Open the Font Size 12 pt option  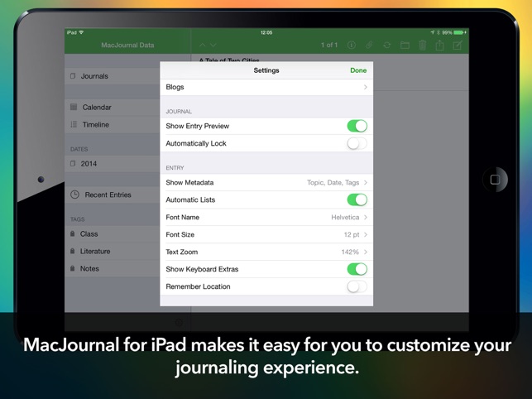(266, 234)
